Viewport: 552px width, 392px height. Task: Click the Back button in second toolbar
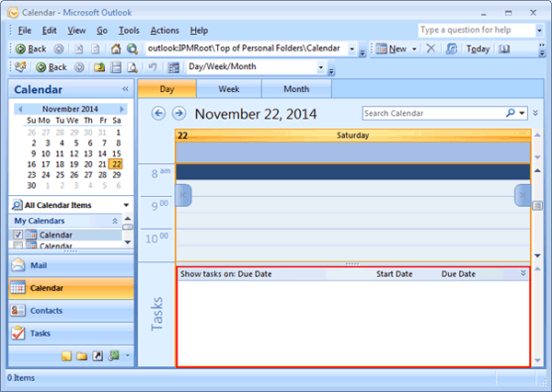(x=52, y=67)
